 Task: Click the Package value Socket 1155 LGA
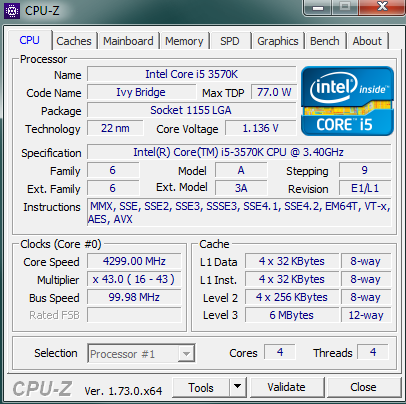pos(192,110)
